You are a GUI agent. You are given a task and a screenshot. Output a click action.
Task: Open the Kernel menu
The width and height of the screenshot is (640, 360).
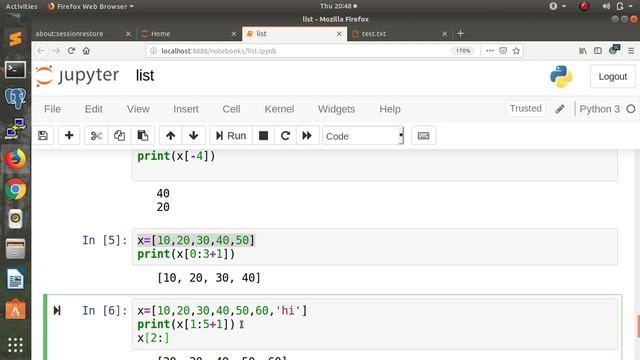point(279,109)
